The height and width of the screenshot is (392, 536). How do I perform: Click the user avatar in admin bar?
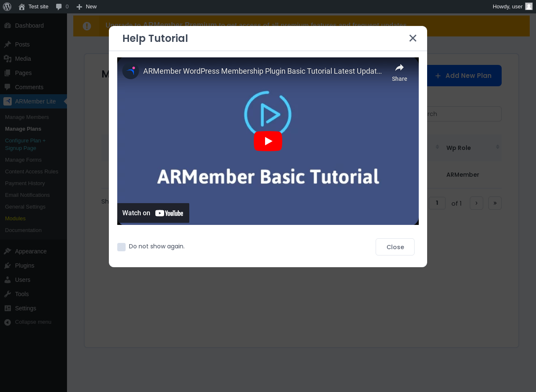pos(529,6)
